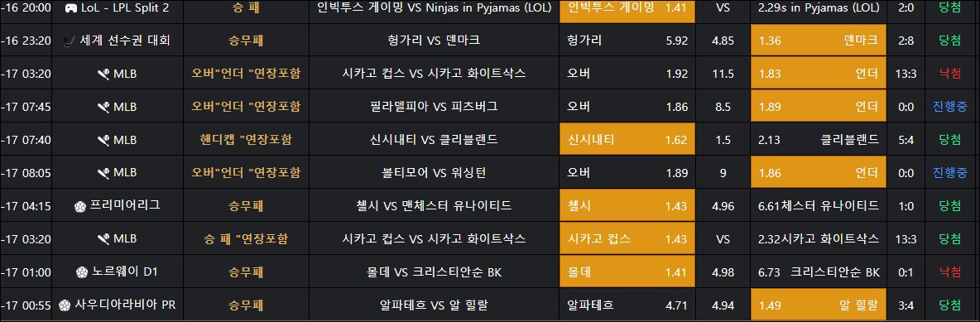Click MLB baseball icon in 필라델피아 VS 피츠버그 row

[x=103, y=107]
